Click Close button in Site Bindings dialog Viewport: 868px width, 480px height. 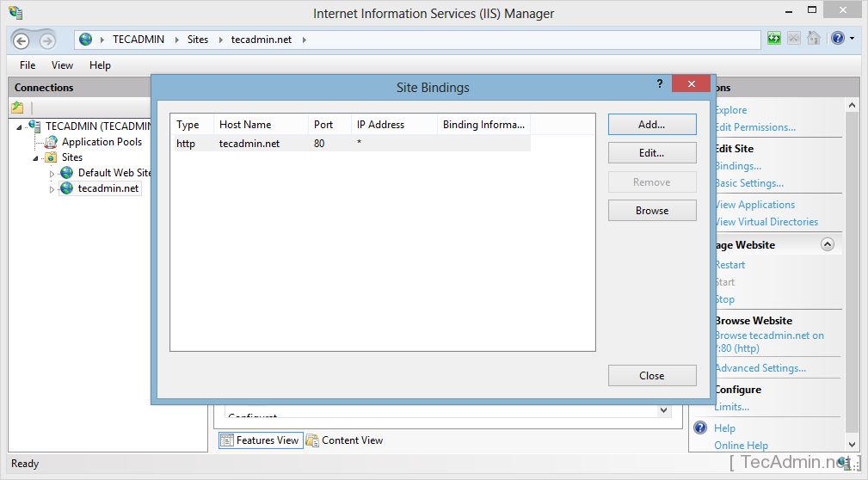point(652,375)
